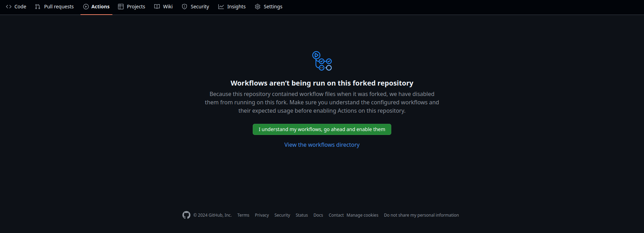Open the Insights tab
This screenshot has width=644, height=233.
pyautogui.click(x=232, y=7)
